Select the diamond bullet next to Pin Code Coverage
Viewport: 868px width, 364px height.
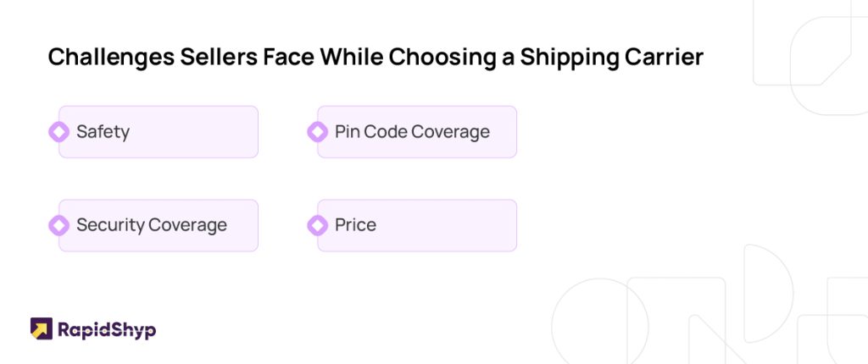pos(317,132)
